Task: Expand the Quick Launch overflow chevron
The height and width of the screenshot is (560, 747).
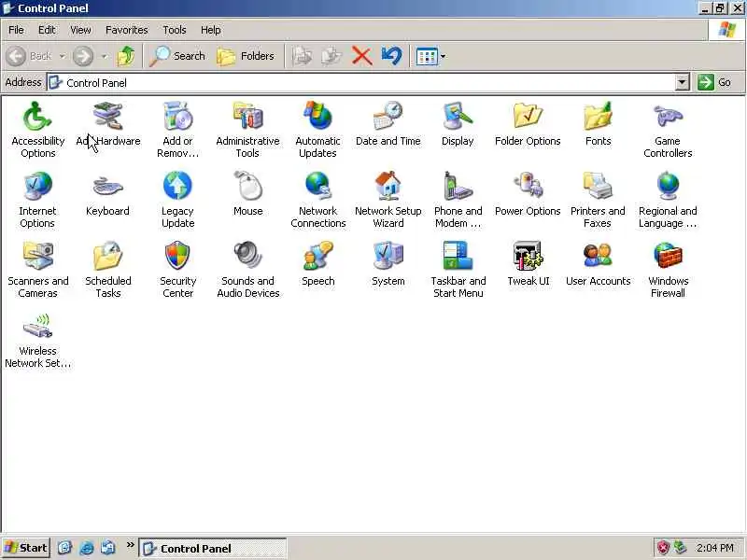Action: point(130,545)
